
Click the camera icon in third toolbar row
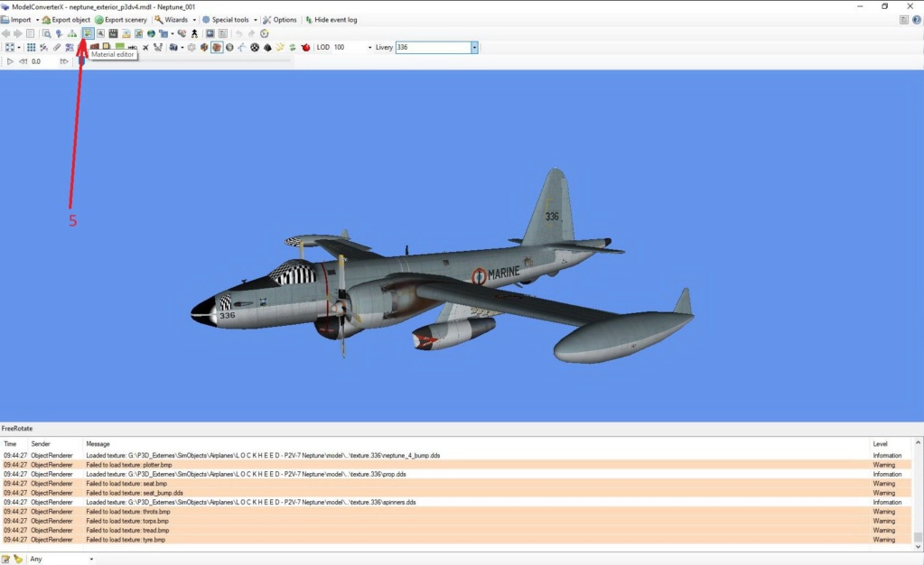pos(173,47)
